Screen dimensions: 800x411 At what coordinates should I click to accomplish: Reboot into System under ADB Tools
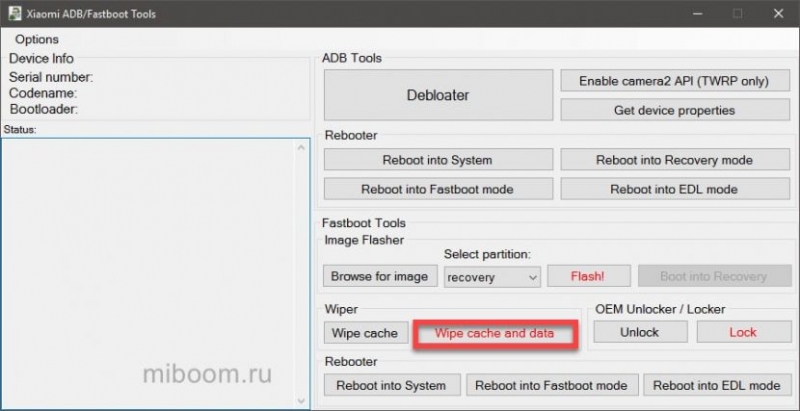point(438,160)
